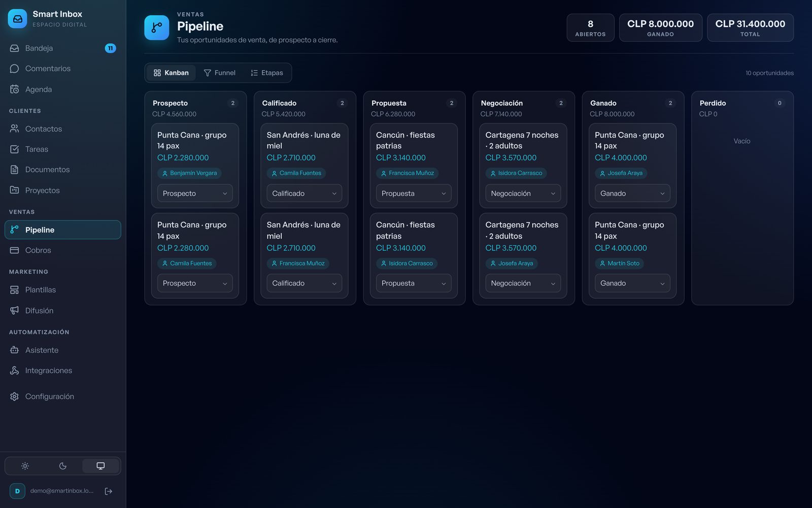Select Pipeline in the sidebar menu
Screen dimensions: 812x508
[63, 230]
